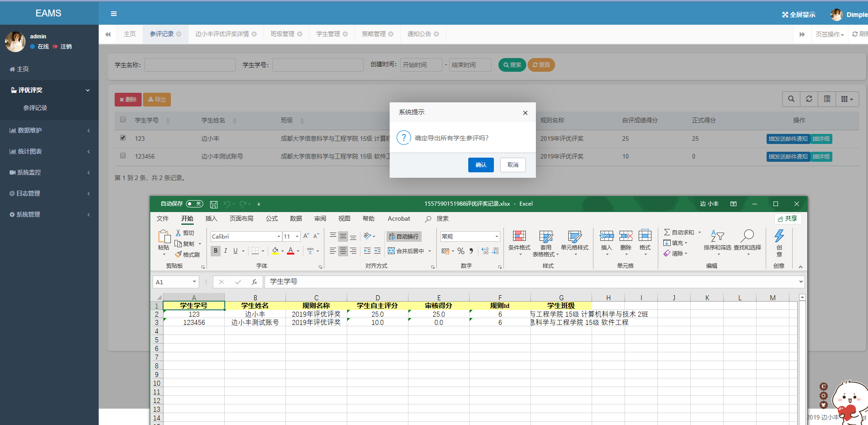Open Excel 插入 ribbon tab
Viewport: 868px width, 425px height.
pyautogui.click(x=211, y=218)
